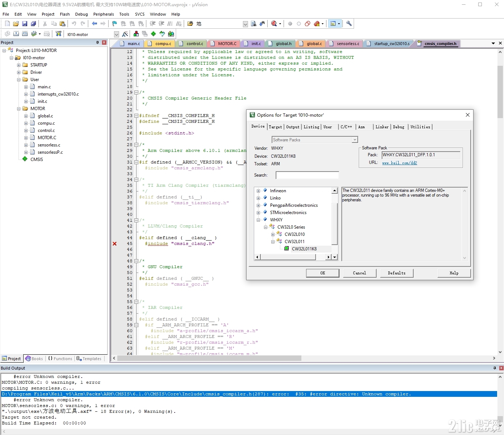This screenshot has height=435, width=504.
Task: Open Options for Target magic wand icon
Action: click(125, 34)
